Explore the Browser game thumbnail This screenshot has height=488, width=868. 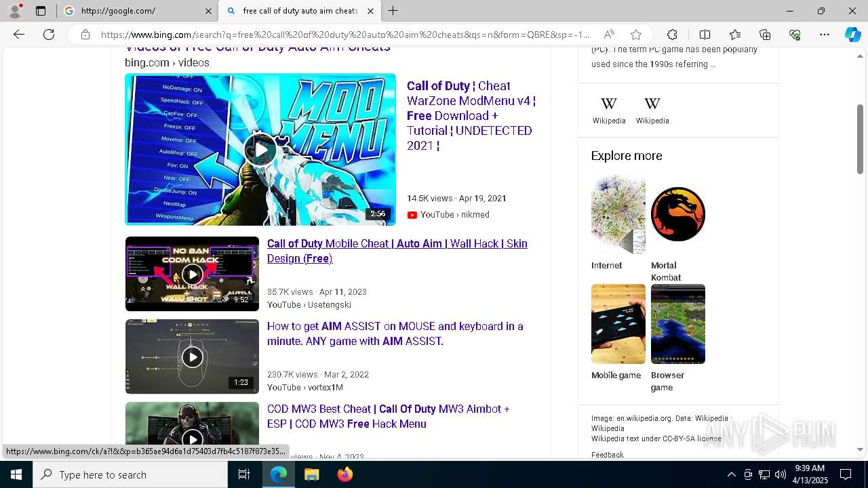[678, 324]
